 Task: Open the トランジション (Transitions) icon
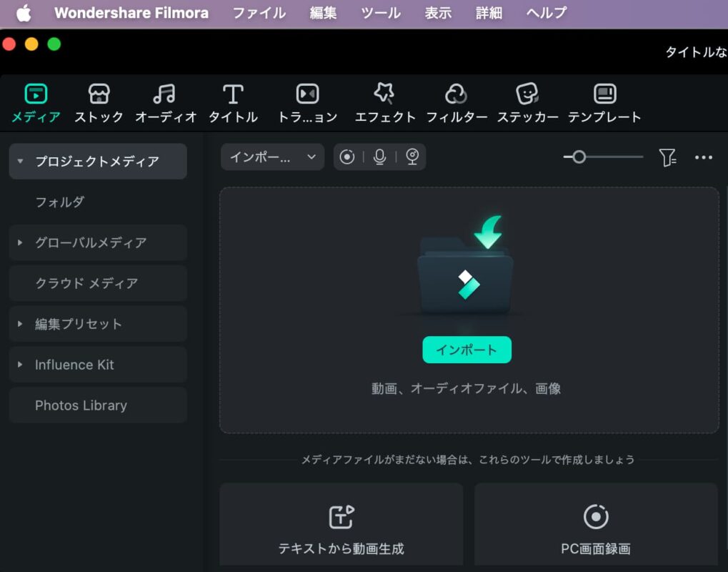307,94
